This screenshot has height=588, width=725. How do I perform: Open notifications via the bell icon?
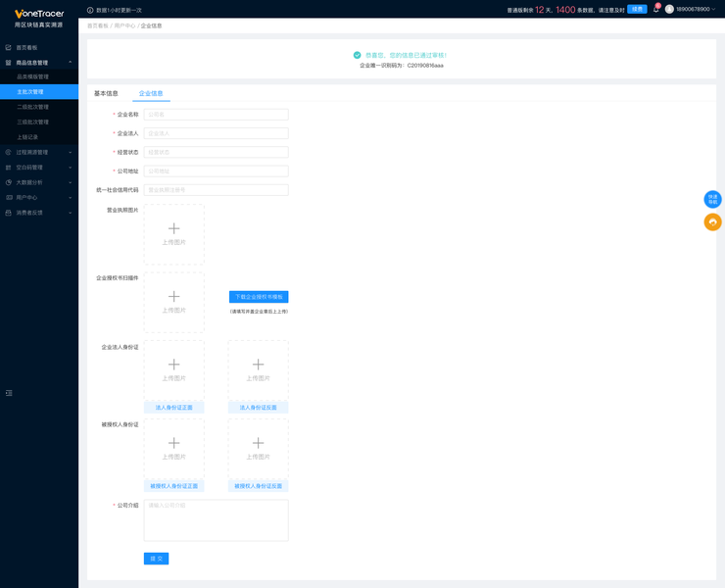(655, 9)
